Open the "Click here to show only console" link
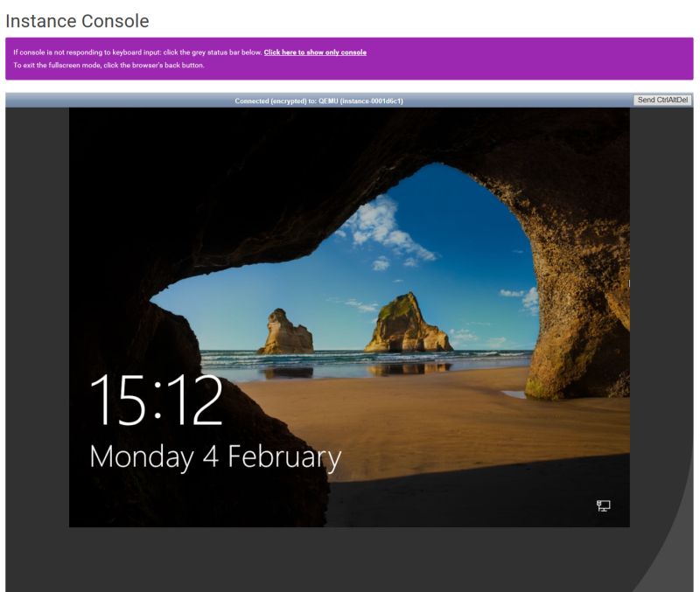The height and width of the screenshot is (592, 700). tap(314, 52)
